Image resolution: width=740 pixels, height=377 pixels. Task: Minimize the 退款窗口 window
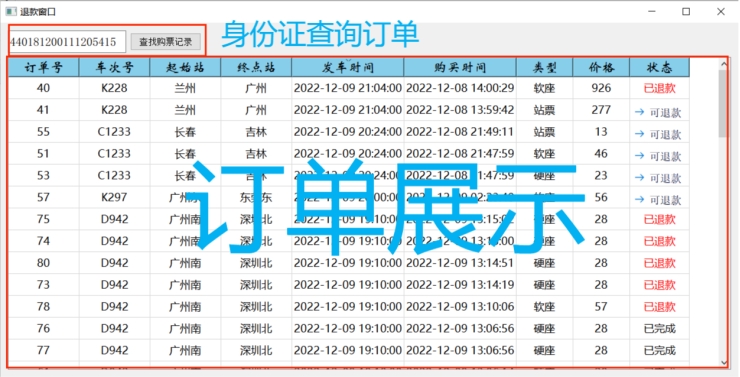[x=652, y=11]
